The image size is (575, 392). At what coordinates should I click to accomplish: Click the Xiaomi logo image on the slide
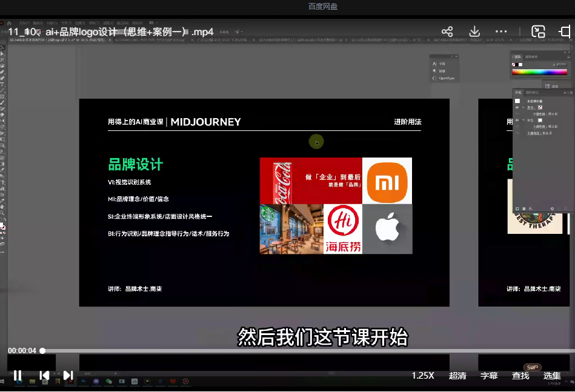click(x=387, y=181)
